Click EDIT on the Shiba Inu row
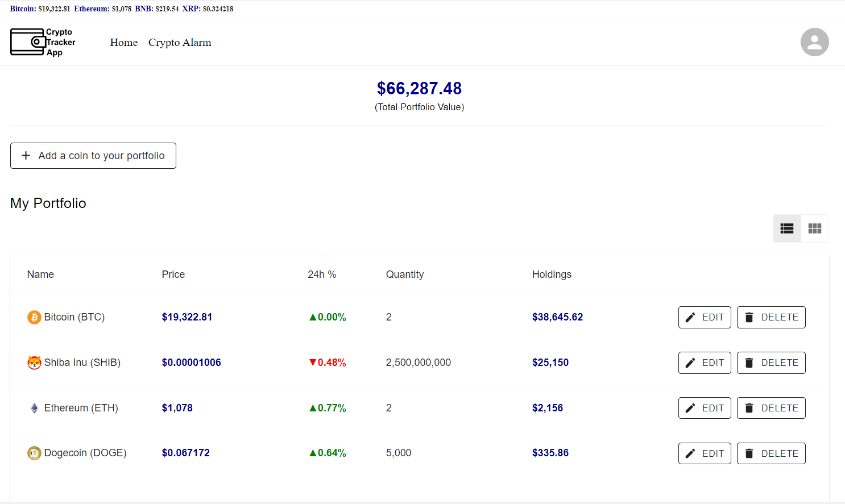Screen dimensions: 845x504 coord(705,362)
